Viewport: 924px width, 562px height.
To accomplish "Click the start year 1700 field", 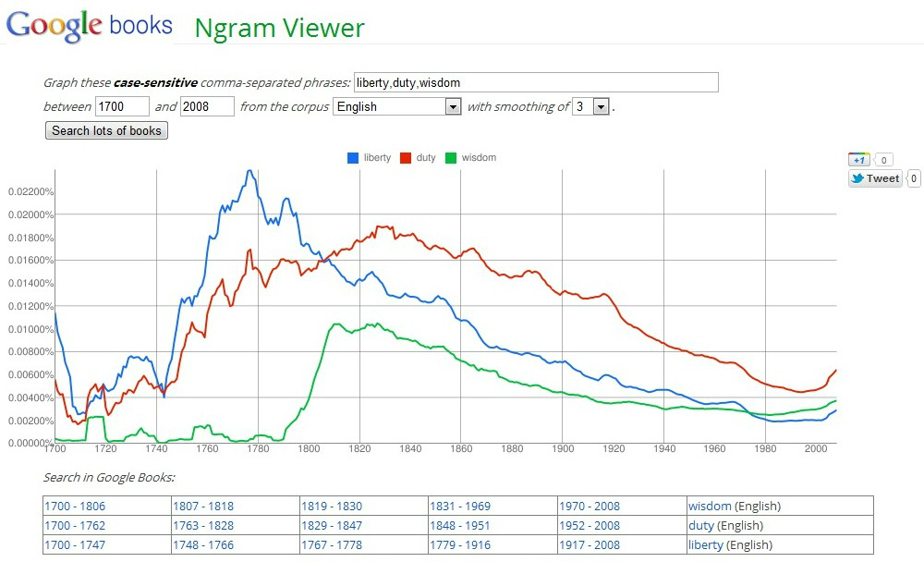I will [x=121, y=106].
